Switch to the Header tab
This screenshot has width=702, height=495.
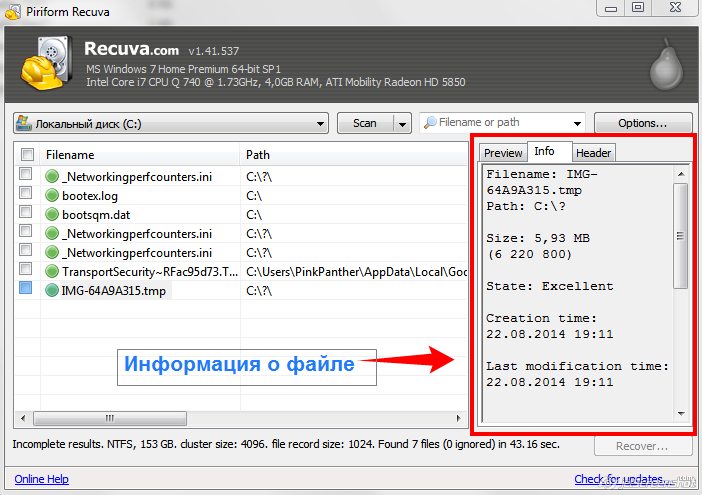(593, 153)
